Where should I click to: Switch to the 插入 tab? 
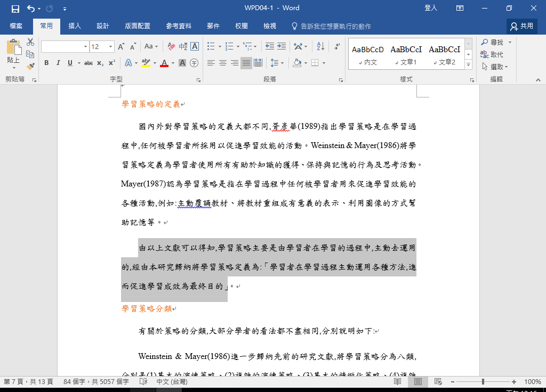[75, 26]
